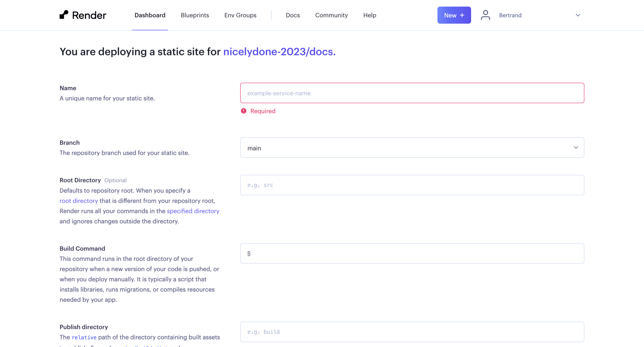Click the user avatar icon
Image resolution: width=644 pixels, height=347 pixels.
point(485,15)
